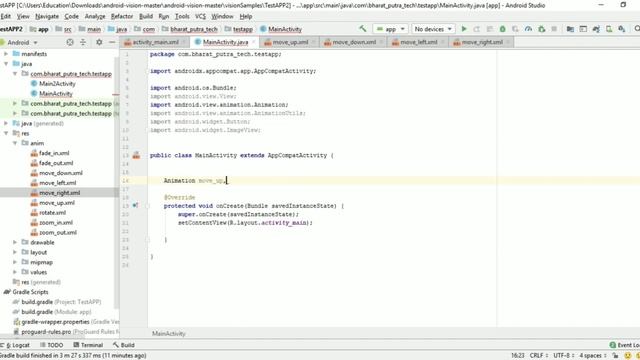Screen dimensions: 640x360
Task: Open the Build tool window
Action: [x=124, y=345]
